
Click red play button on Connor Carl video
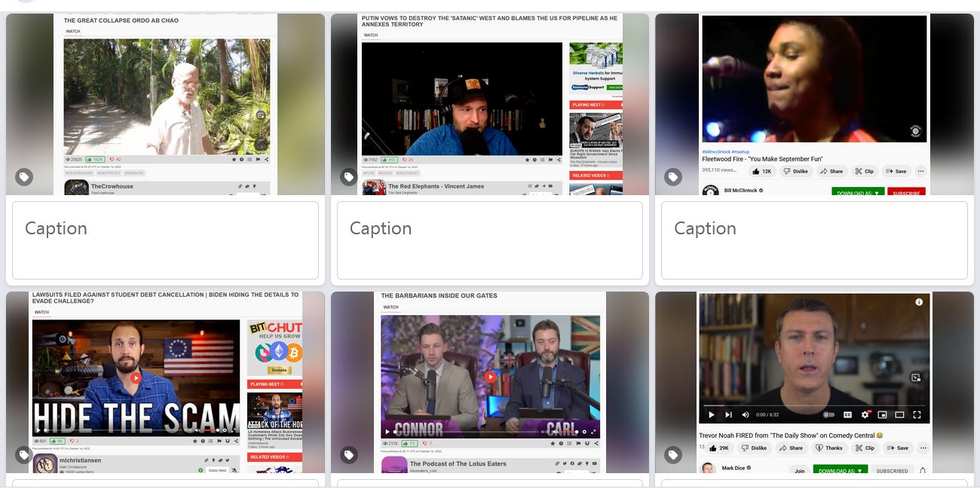(490, 377)
